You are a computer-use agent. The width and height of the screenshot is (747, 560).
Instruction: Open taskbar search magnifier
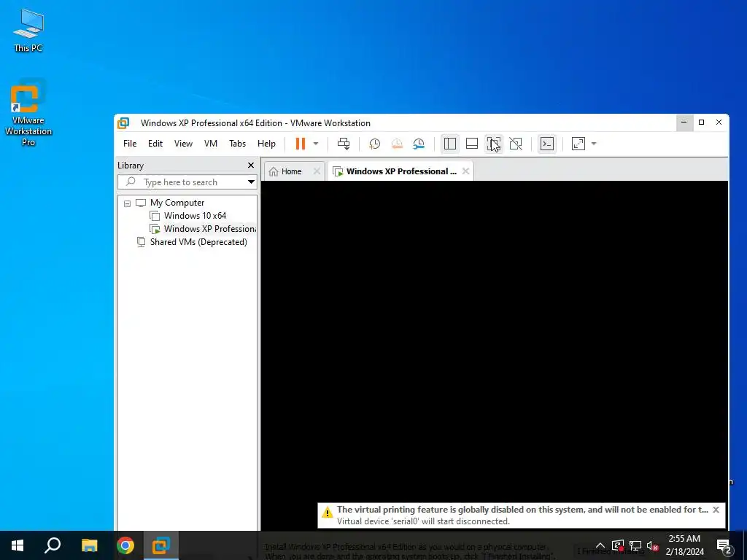pyautogui.click(x=53, y=545)
